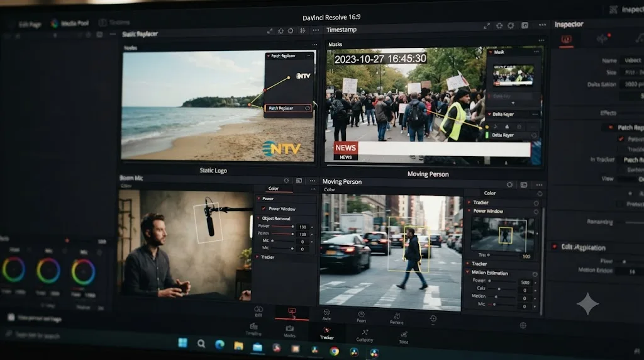Collapse the Object Removal section
This screenshot has height=360, width=644.
(258, 218)
